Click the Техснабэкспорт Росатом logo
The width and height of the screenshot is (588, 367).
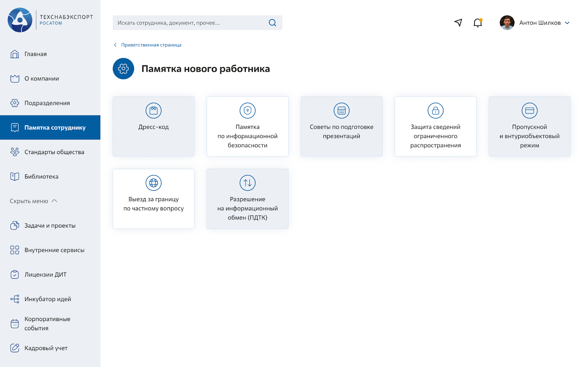50,20
